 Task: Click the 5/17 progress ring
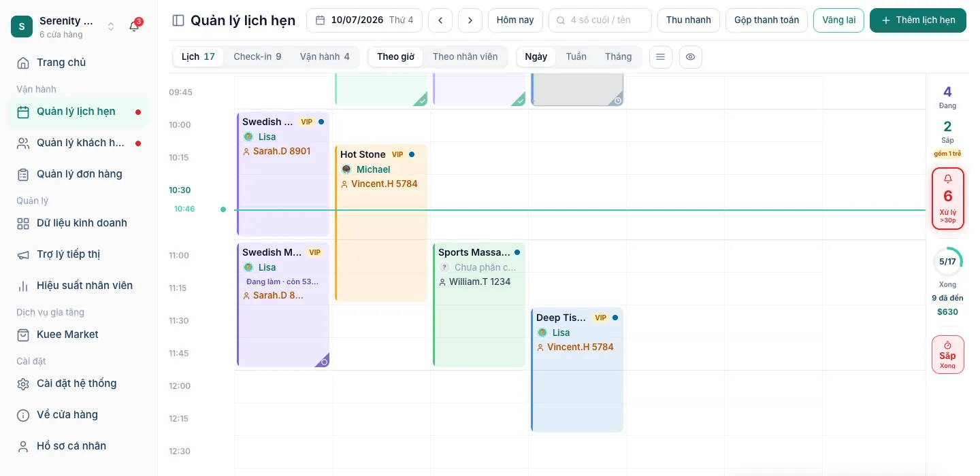(947, 262)
